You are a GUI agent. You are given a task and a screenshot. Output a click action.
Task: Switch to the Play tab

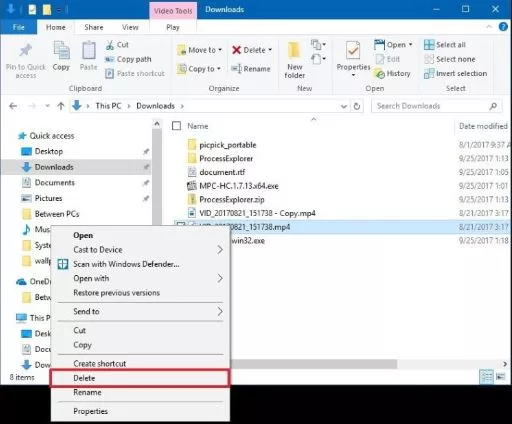click(x=173, y=27)
